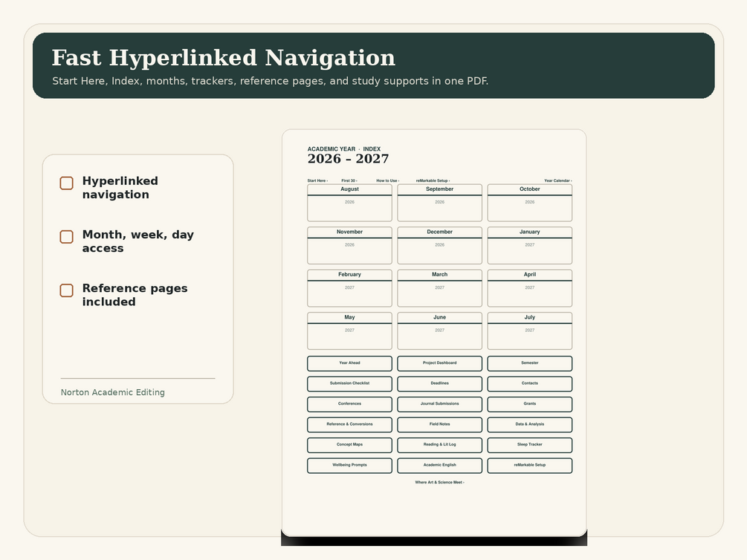Go to the Sleep Tracker button

530,445
